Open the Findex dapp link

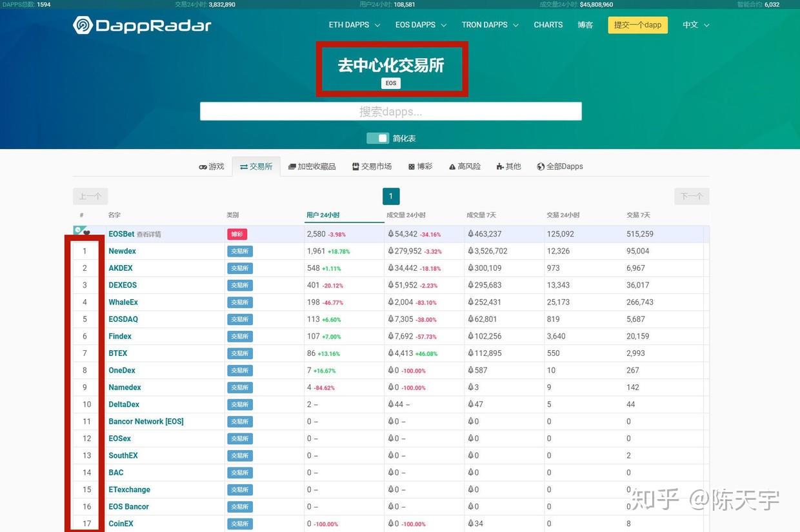tap(120, 336)
